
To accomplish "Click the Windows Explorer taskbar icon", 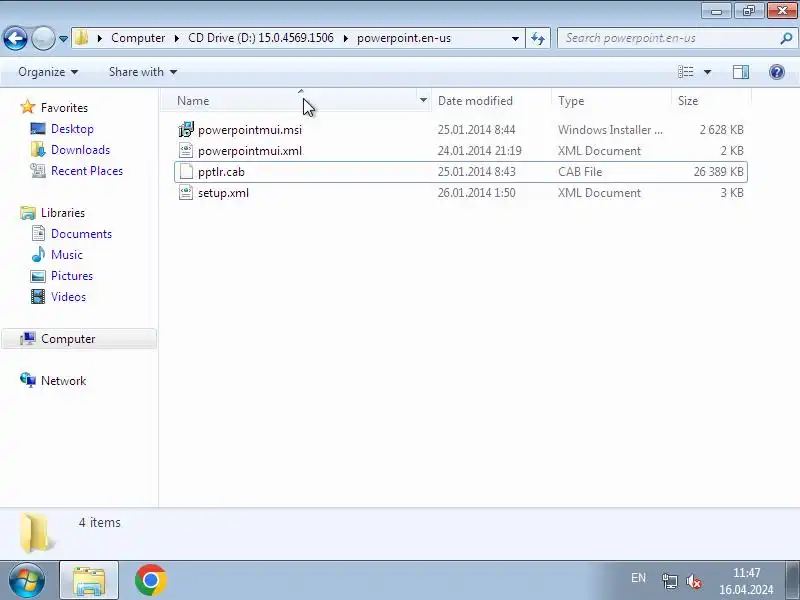I will click(x=89, y=580).
